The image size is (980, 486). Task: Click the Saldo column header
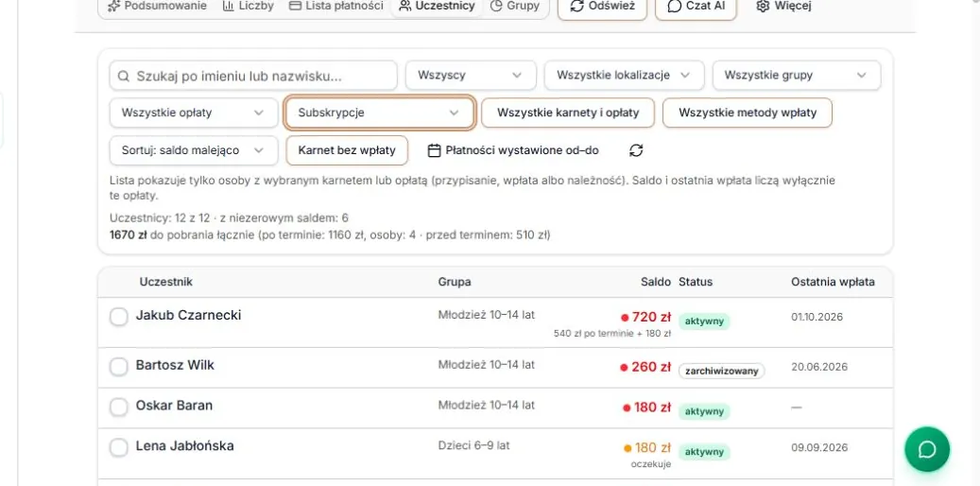[x=656, y=282]
